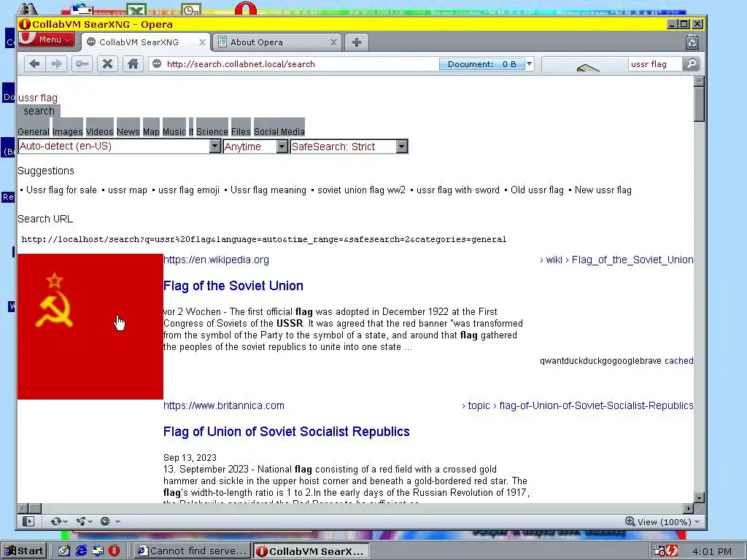This screenshot has width=747, height=560.
Task: Click the red tray icon beside clock
Action: [672, 551]
